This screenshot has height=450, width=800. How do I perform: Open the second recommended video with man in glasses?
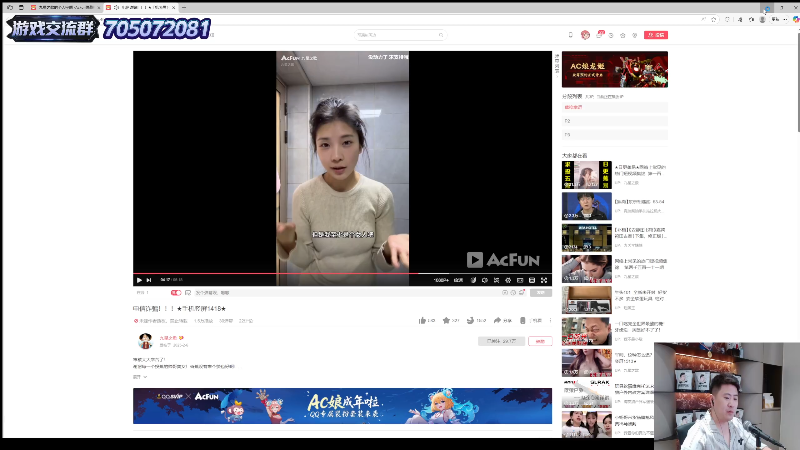[x=587, y=206]
